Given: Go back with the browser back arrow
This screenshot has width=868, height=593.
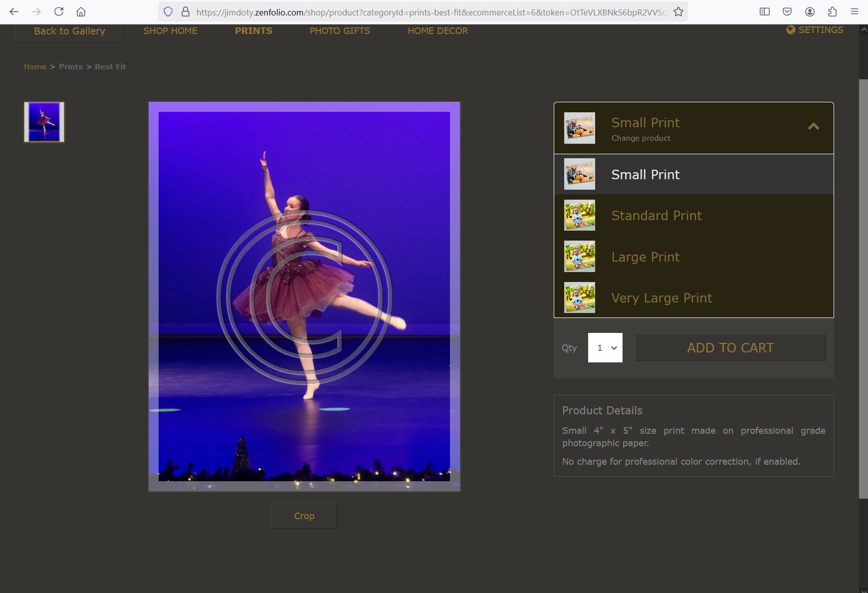Looking at the screenshot, I should [14, 11].
